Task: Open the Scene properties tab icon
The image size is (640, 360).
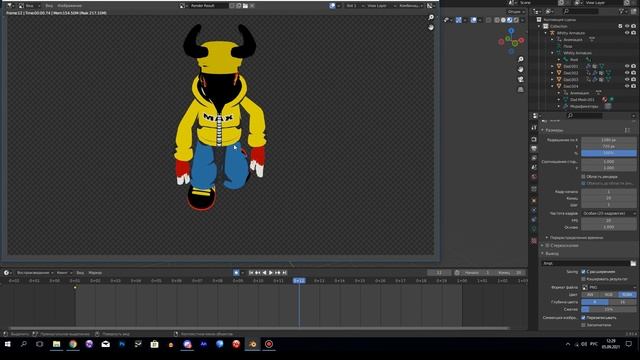Action: (x=534, y=167)
